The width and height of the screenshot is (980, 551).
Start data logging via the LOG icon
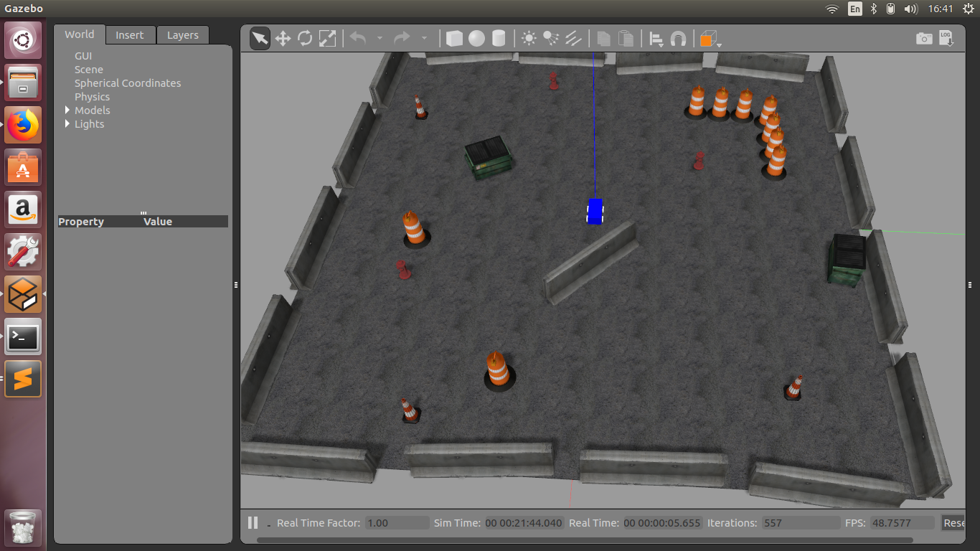coord(946,38)
